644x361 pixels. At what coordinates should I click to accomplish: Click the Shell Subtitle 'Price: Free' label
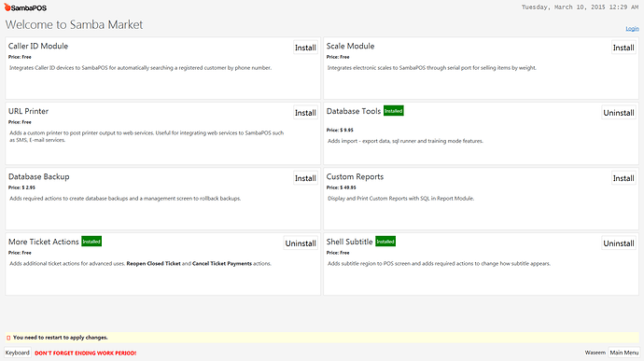338,253
